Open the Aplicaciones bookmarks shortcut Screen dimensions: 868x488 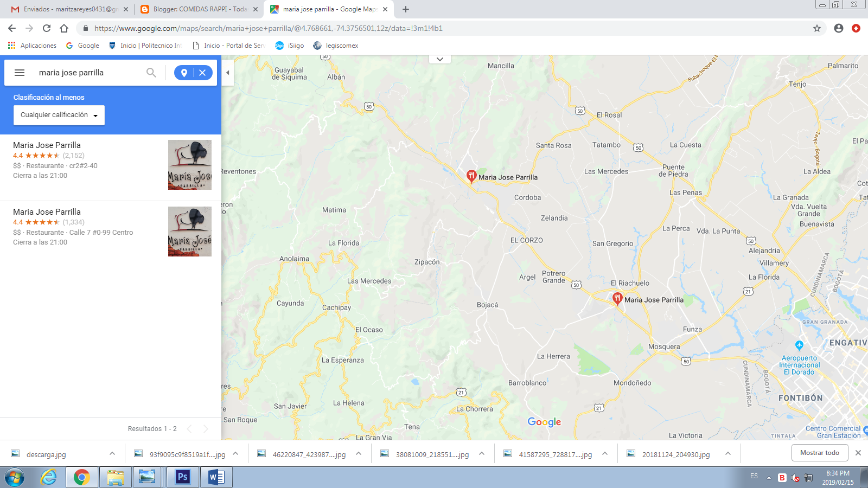32,46
